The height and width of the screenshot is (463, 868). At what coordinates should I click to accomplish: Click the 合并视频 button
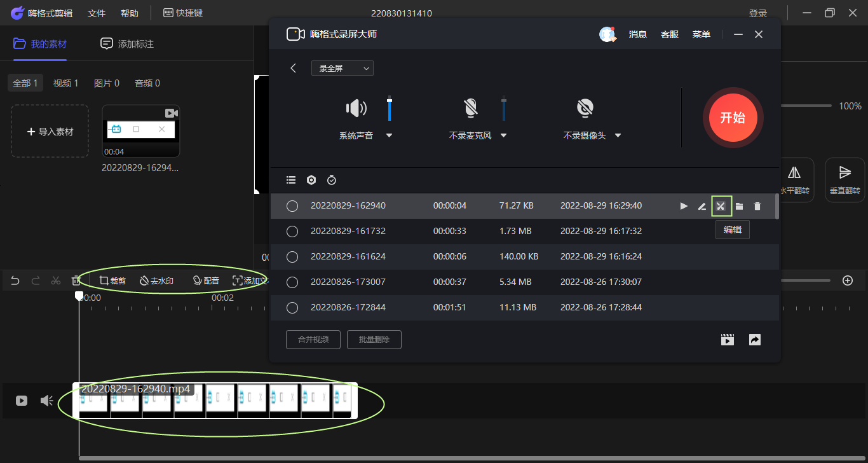tap(313, 340)
